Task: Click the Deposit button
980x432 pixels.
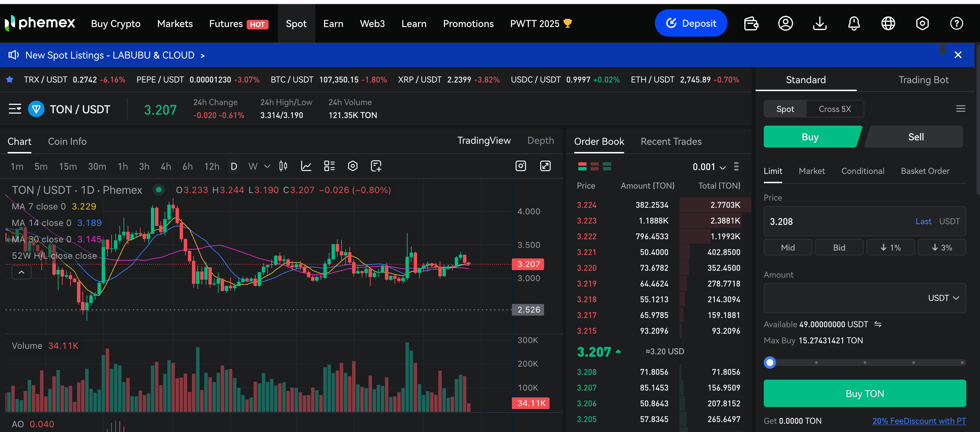Action: [691, 23]
